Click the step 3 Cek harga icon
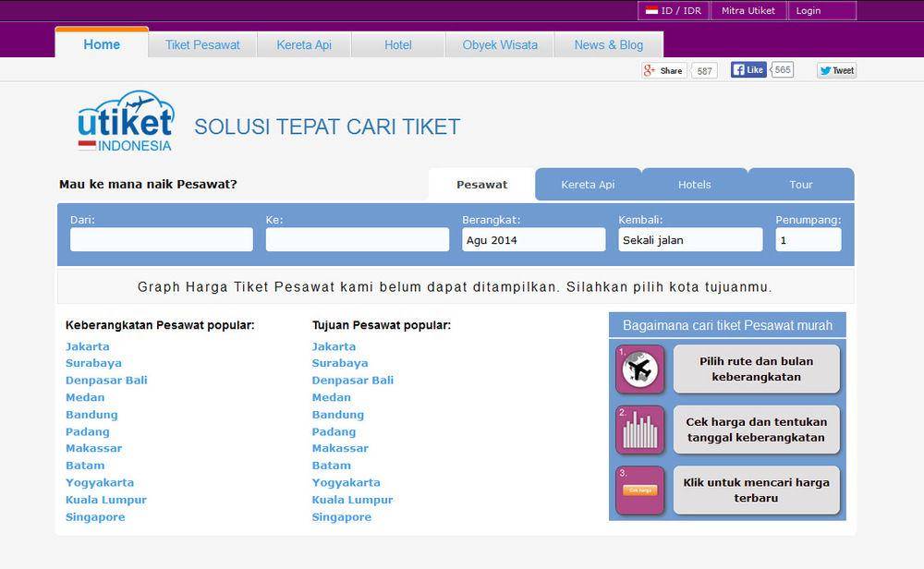This screenshot has width=924, height=569. click(x=640, y=490)
